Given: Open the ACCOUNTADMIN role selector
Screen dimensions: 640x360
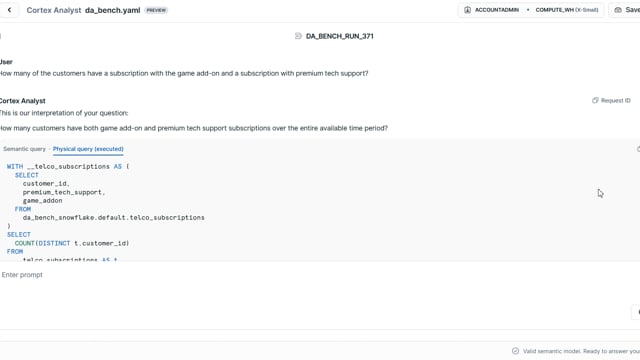Looking at the screenshot, I should click(492, 10).
